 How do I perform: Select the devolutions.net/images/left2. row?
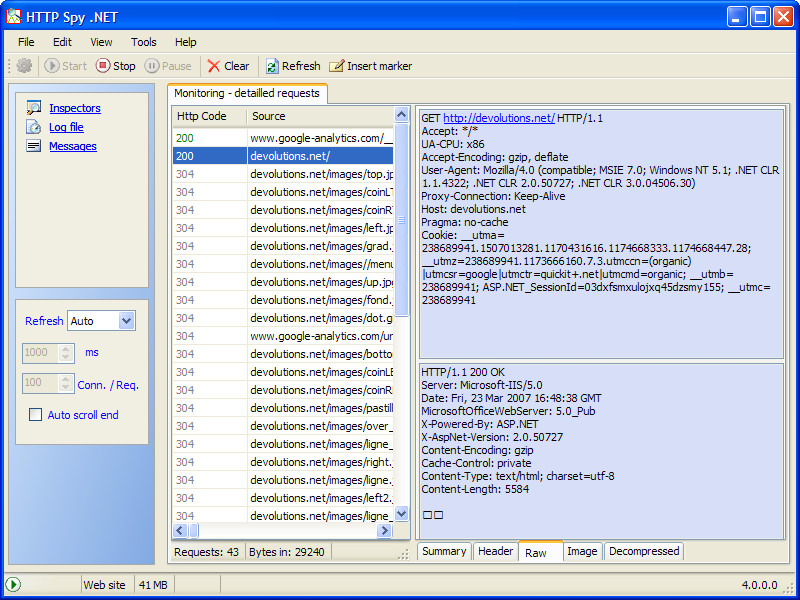coord(283,498)
